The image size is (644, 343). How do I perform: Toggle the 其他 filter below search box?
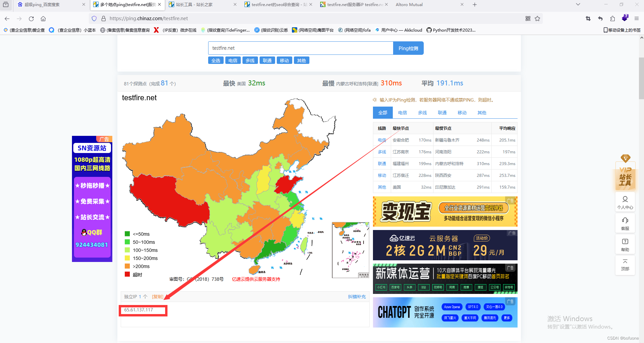pyautogui.click(x=302, y=61)
